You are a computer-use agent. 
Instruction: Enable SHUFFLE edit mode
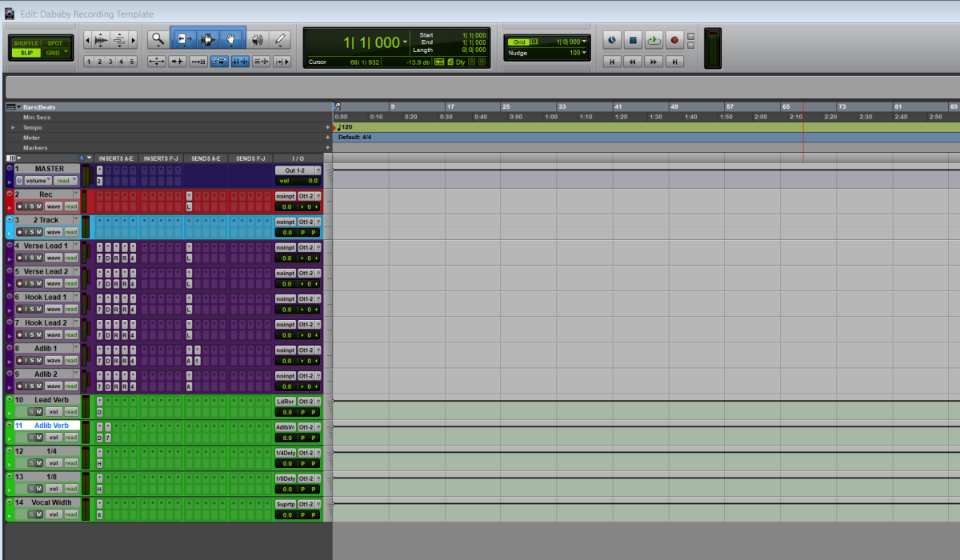[x=26, y=42]
